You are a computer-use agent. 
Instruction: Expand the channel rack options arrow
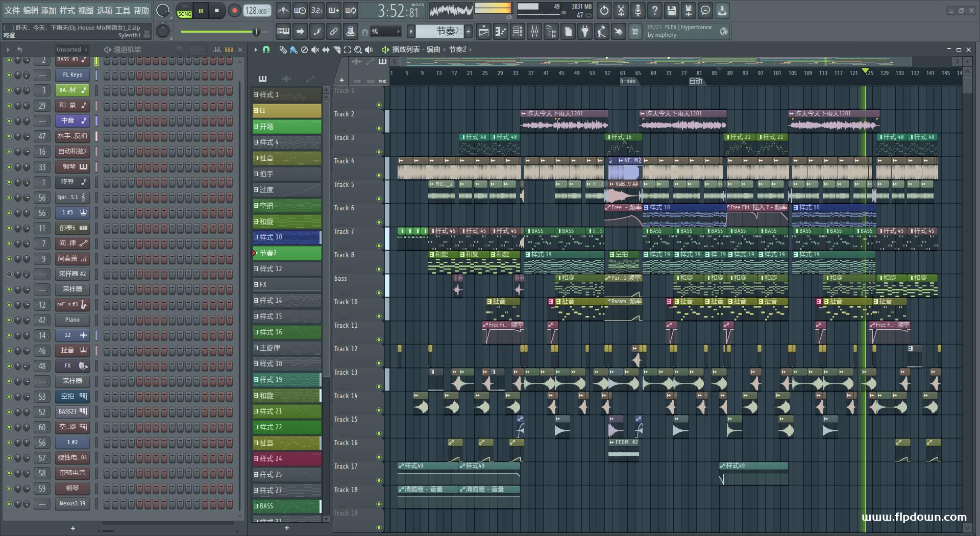pos(8,50)
